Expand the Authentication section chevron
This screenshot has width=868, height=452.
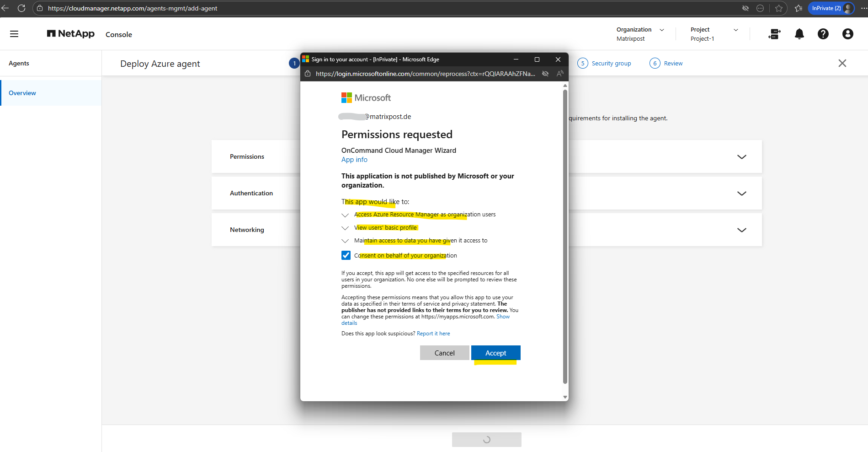click(x=742, y=193)
